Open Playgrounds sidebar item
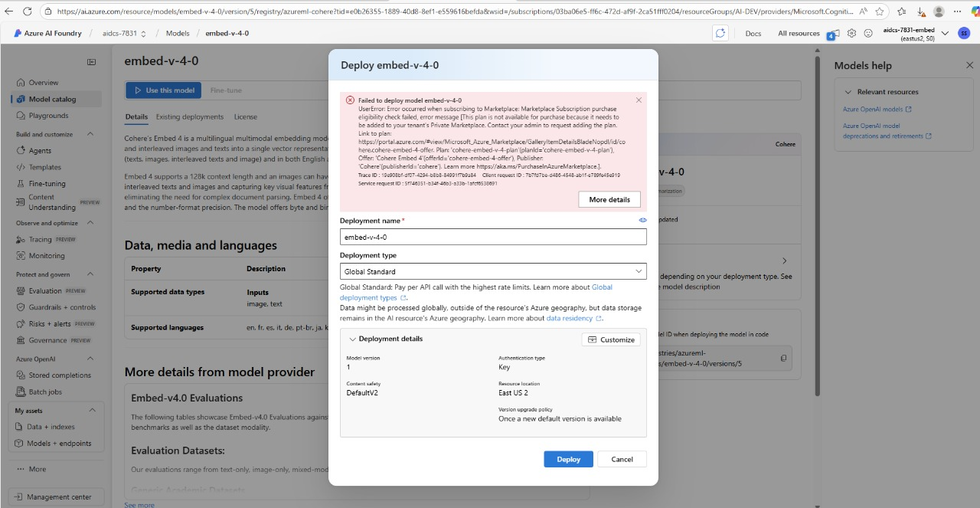 coord(48,116)
